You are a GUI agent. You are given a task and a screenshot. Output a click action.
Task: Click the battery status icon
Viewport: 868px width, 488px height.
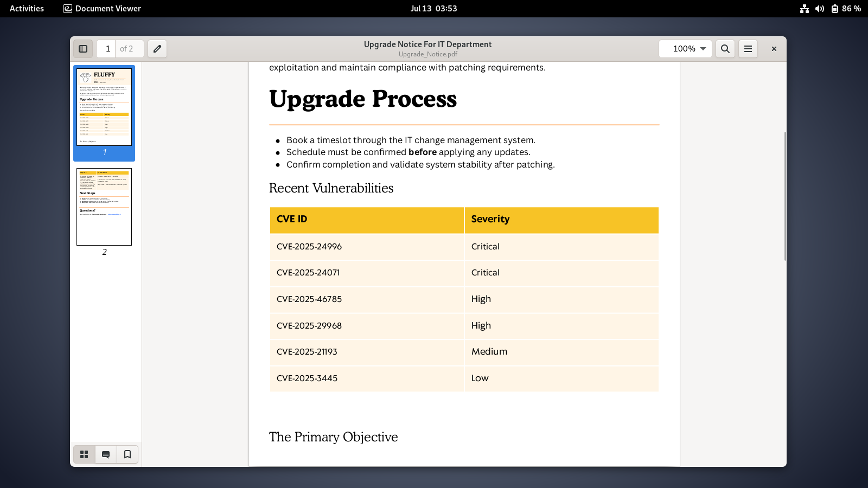(835, 9)
